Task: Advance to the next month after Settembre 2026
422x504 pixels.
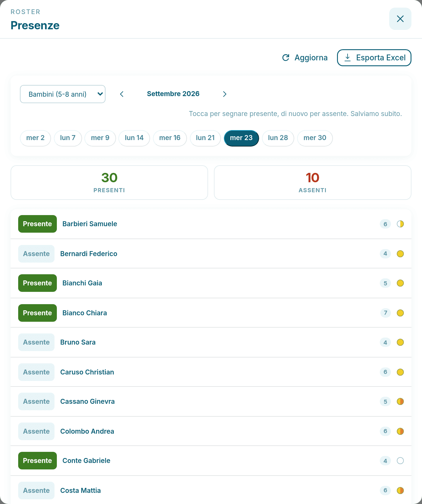Action: pos(224,94)
